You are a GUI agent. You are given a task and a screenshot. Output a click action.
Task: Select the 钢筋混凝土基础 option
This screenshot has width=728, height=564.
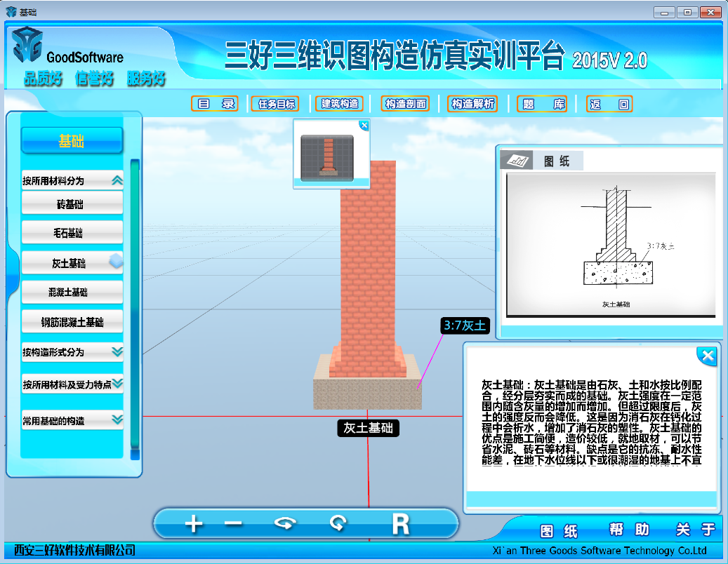72,322
